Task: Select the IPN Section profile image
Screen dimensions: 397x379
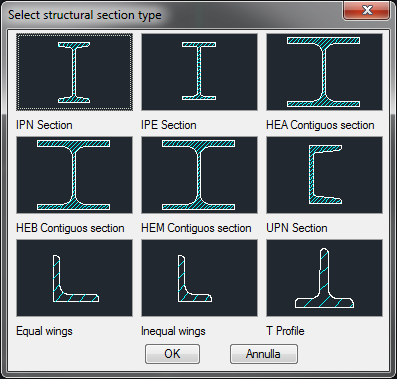Action: coord(74,72)
